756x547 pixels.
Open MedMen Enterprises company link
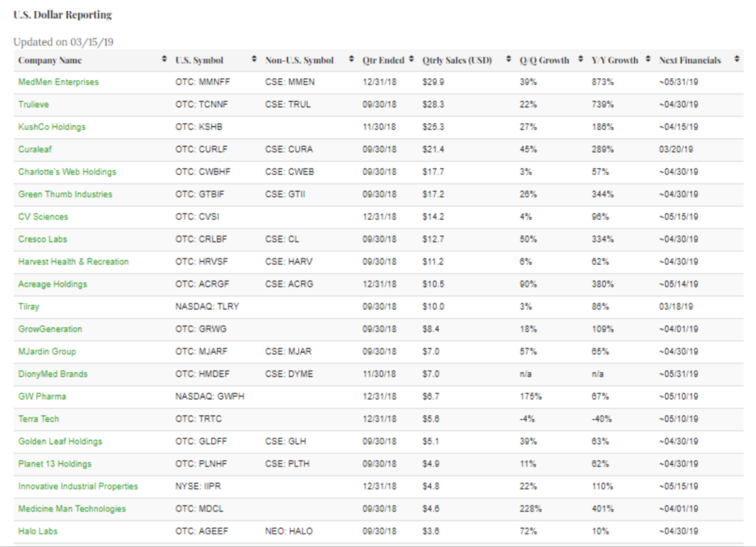(x=58, y=82)
